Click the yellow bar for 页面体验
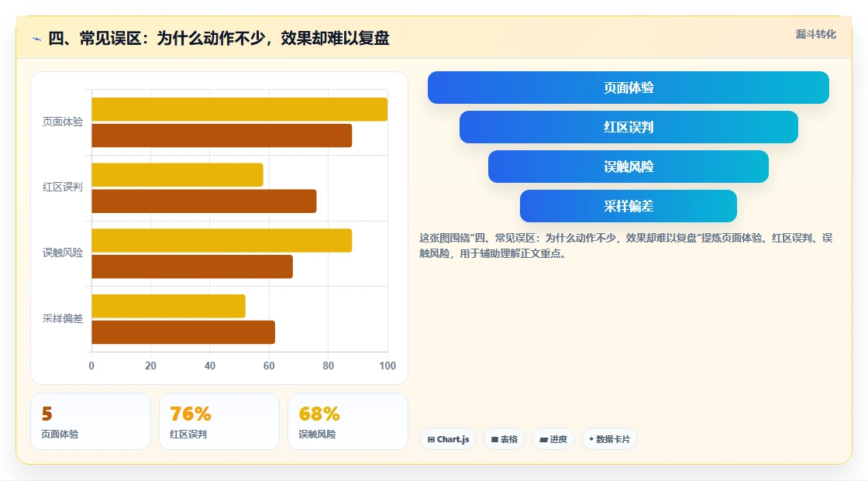868x481 pixels. 239,109
